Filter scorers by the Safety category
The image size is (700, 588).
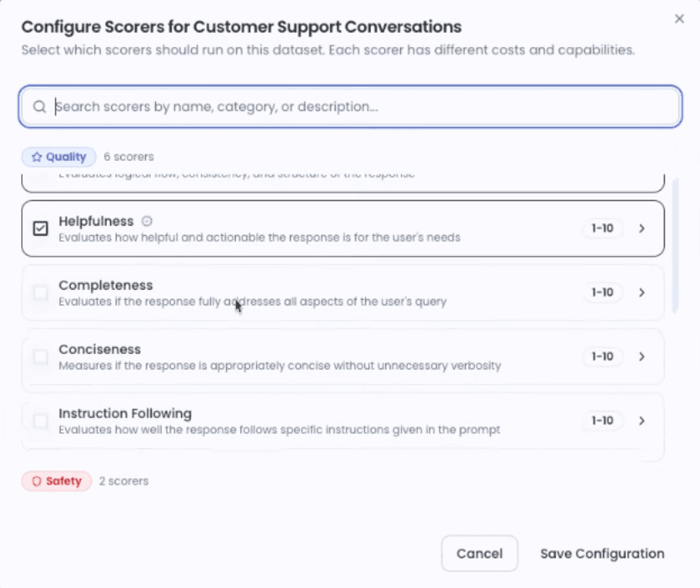pyautogui.click(x=56, y=480)
